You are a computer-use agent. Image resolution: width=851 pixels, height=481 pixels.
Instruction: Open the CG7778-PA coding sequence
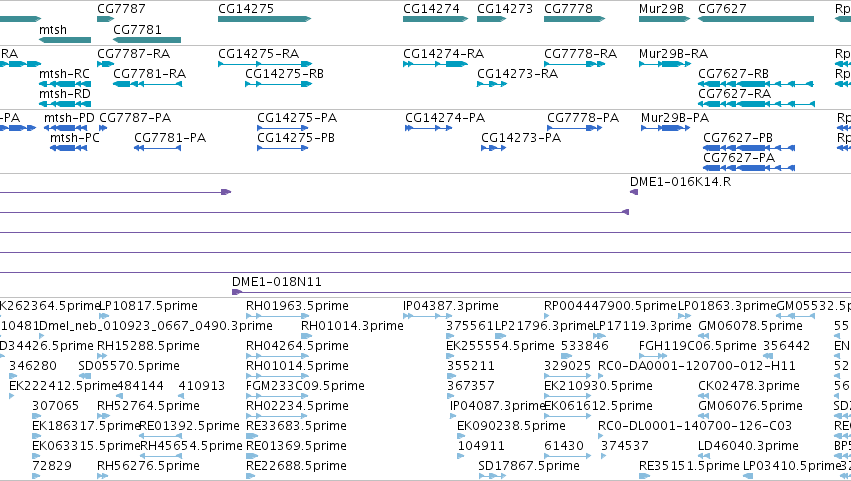[x=583, y=118]
